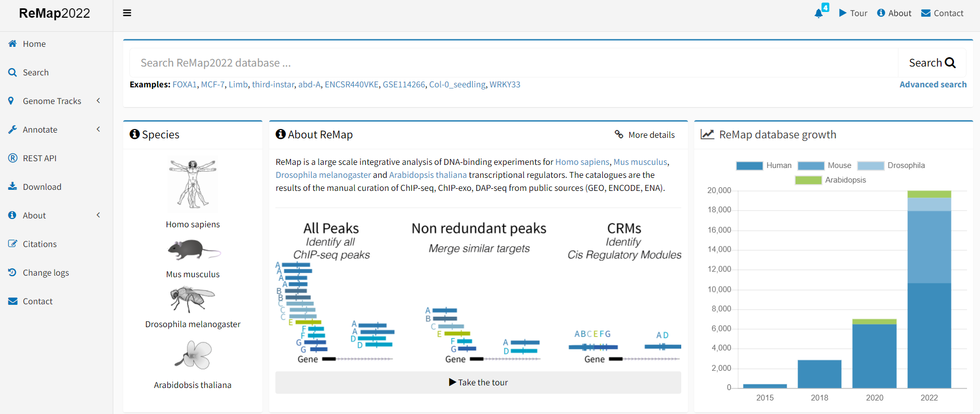Screen dimensions: 980x414
Task: Select the Homo sapiens Vitruvian image
Action: coord(193,184)
